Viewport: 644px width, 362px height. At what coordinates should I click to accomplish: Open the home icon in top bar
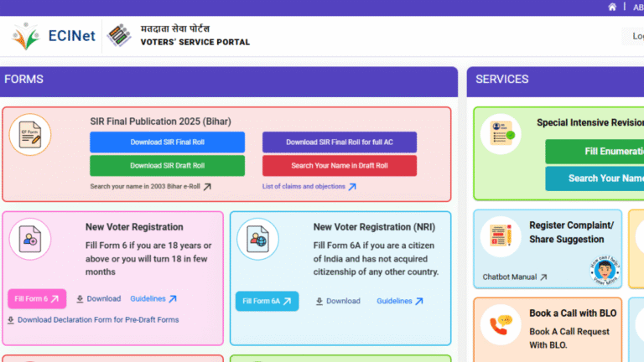coord(612,7)
